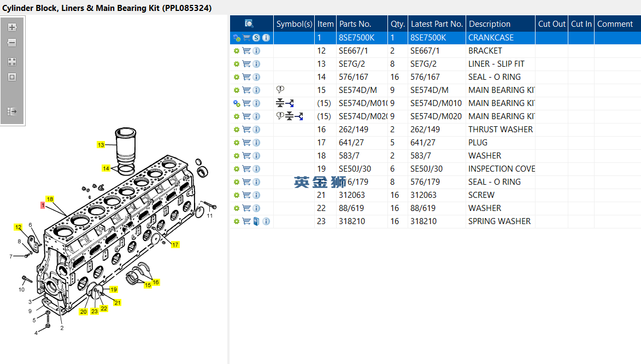The height and width of the screenshot is (364, 641).
Task: Sort by Symbol(s) column header
Action: coord(294,24)
